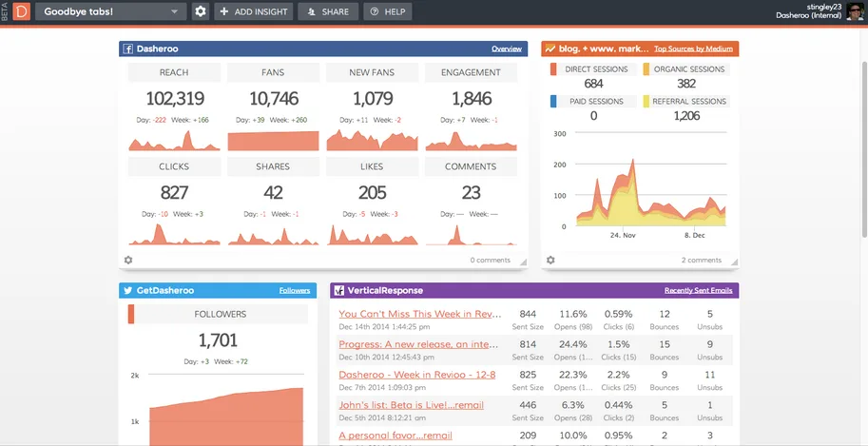Click the Twitter bird icon in GetDasheroo header
Viewport: 868px width, 446px height.
[128, 290]
